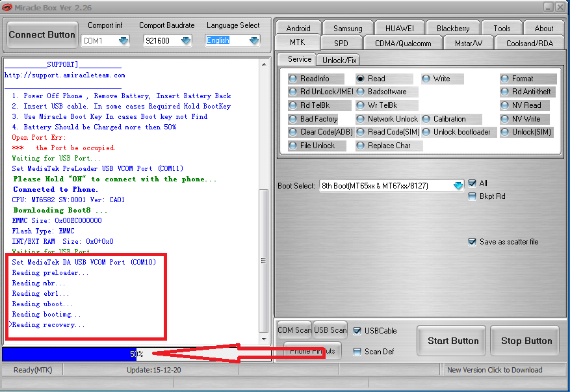This screenshot has width=570, height=392.
Task: Open the support.amiracleteam.com link
Action: tap(65, 75)
